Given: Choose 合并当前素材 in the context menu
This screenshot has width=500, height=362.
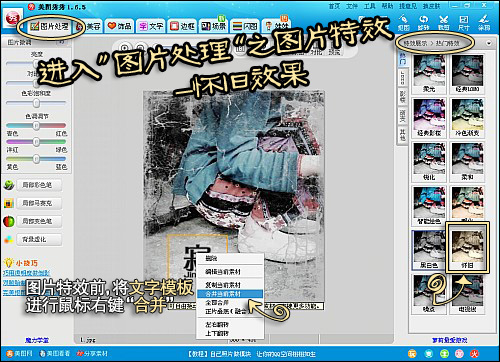Looking at the screenshot, I should coord(230,294).
